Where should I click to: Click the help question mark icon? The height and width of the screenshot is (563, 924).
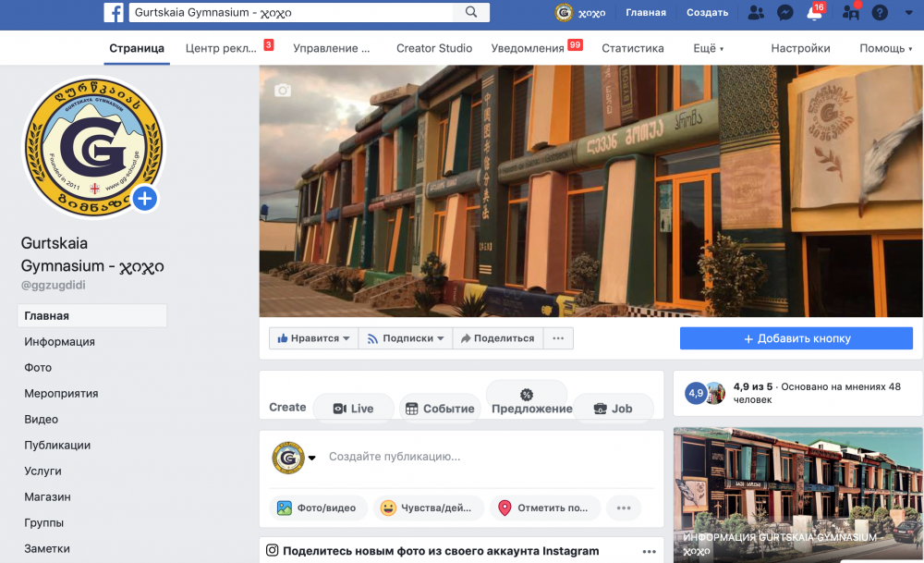coord(880,13)
